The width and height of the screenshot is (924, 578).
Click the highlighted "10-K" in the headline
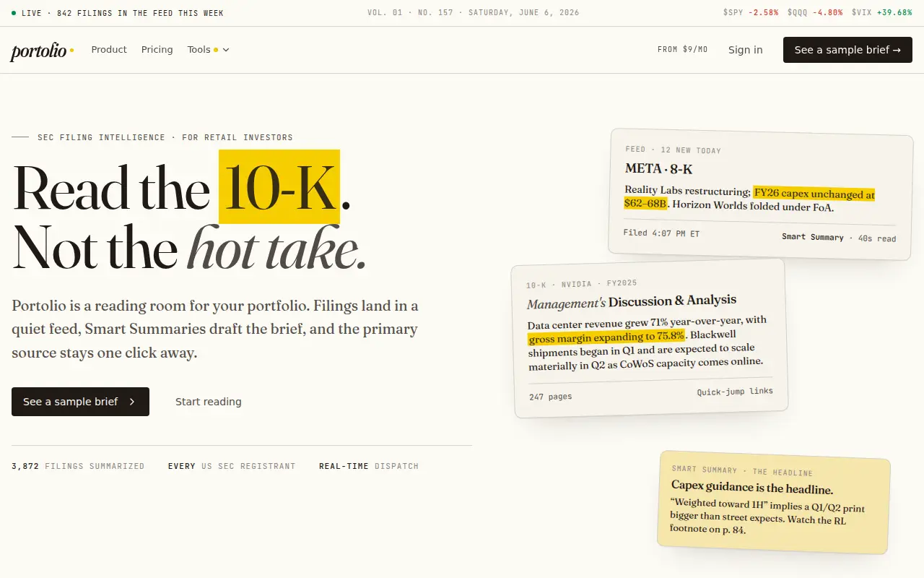click(279, 187)
